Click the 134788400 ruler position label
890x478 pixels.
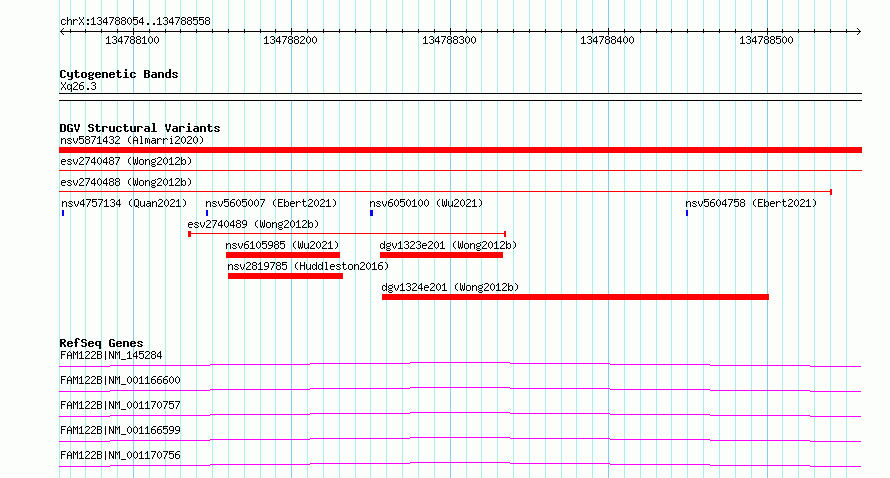click(x=607, y=40)
